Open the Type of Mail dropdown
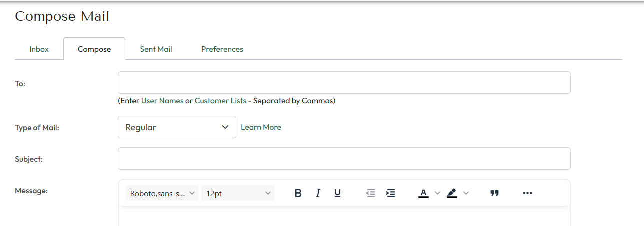644x226 pixels. (177, 127)
